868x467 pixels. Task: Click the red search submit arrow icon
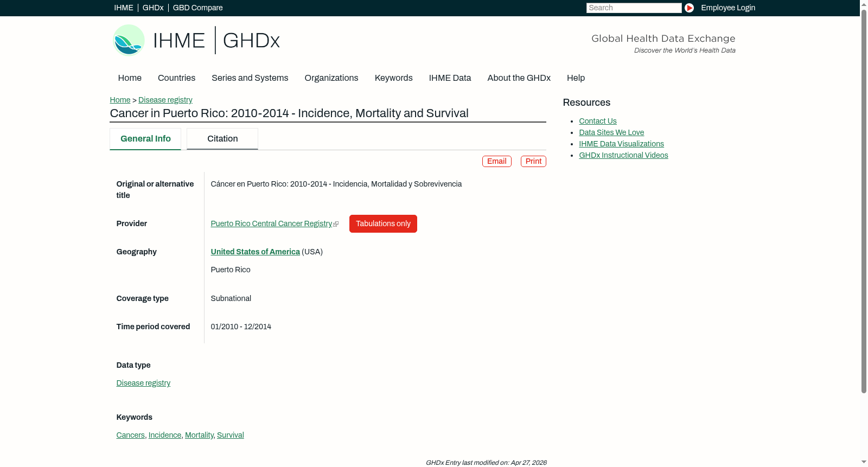pos(689,8)
